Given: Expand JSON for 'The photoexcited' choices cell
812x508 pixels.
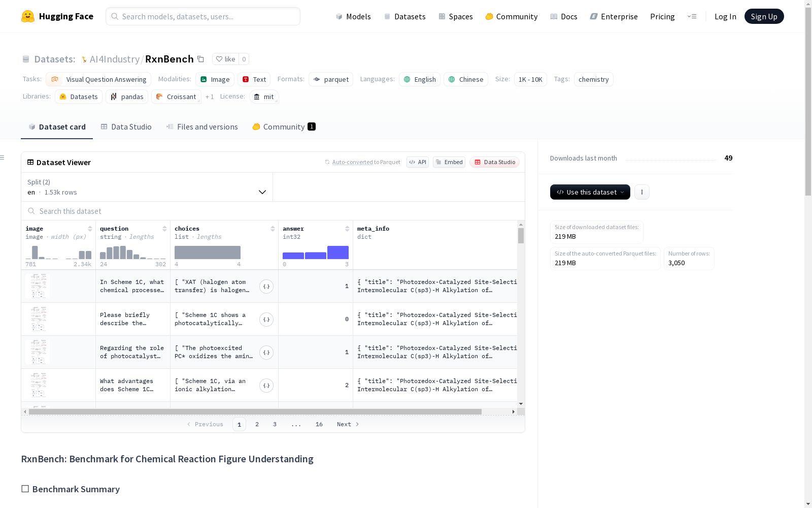Looking at the screenshot, I should point(266,353).
